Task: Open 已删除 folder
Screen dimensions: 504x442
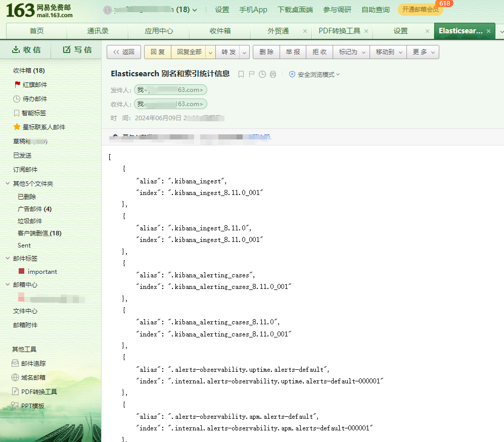Action: pos(27,197)
